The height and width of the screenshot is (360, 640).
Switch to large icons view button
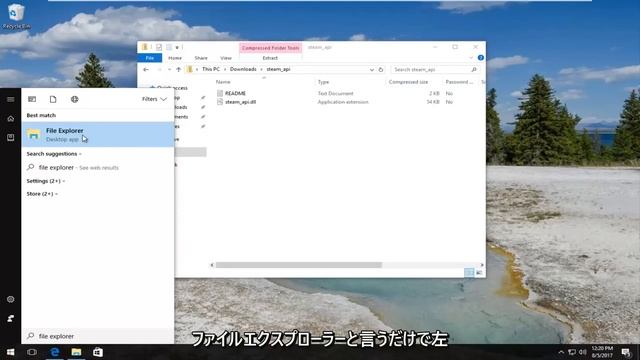pyautogui.click(x=479, y=272)
